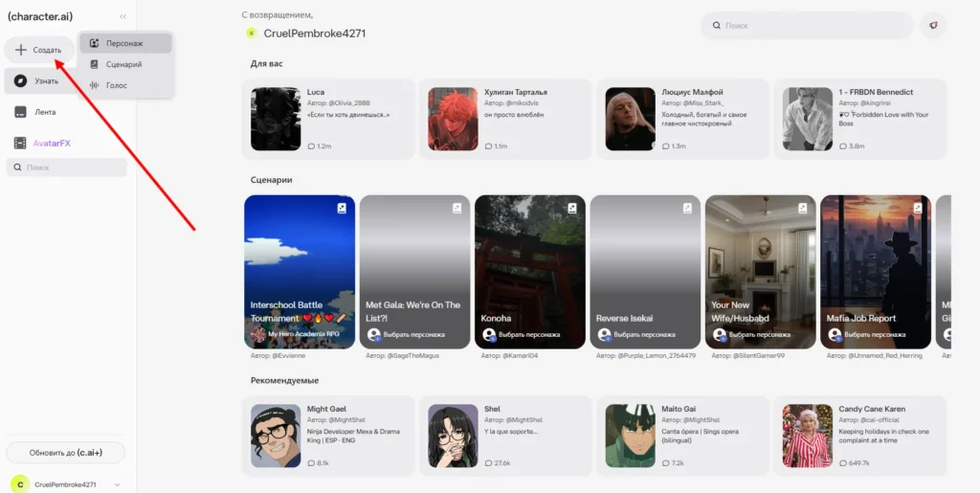The width and height of the screenshot is (980, 493).
Task: Click the character.ai logo
Action: tap(40, 17)
